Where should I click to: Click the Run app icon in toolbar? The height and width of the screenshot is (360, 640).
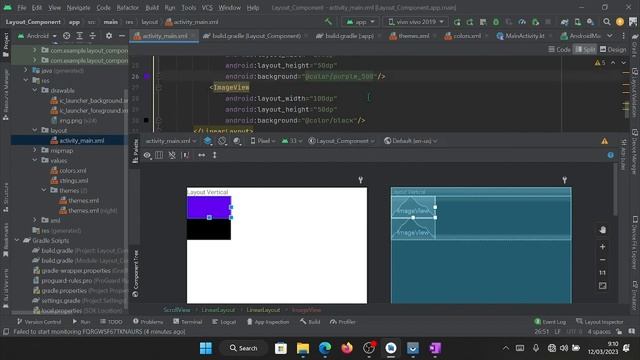click(457, 22)
